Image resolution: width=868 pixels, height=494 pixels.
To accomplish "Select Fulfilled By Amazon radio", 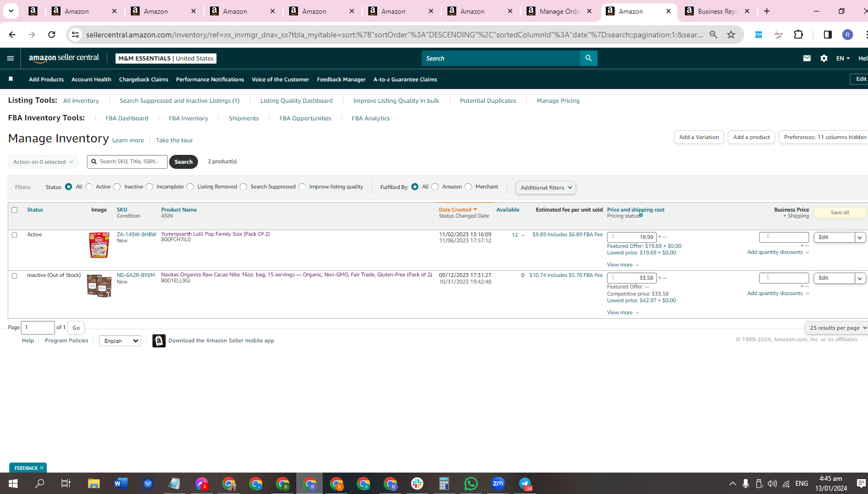I will click(x=435, y=187).
